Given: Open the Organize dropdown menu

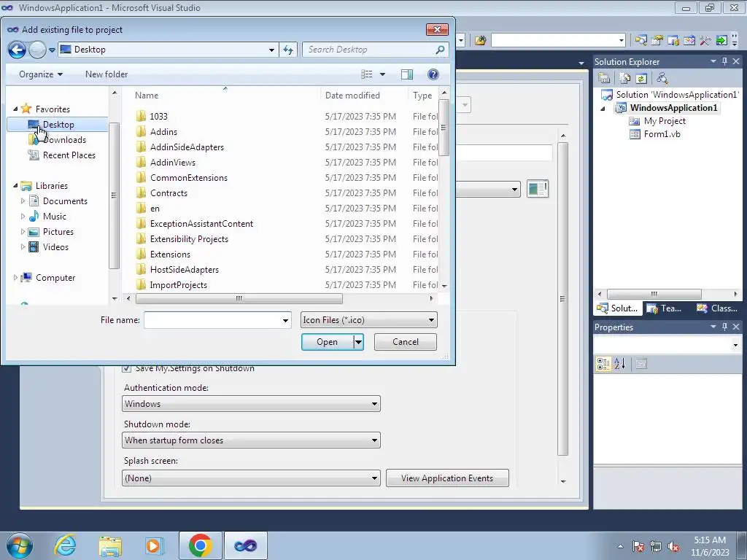Looking at the screenshot, I should (x=41, y=74).
